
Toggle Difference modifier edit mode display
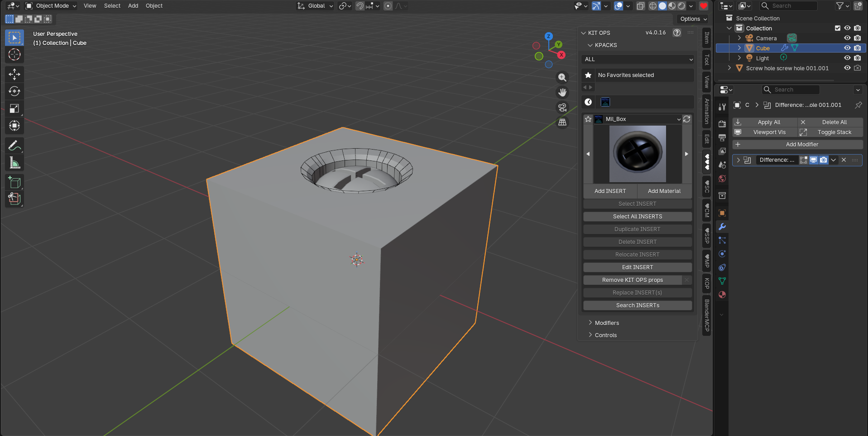(804, 160)
